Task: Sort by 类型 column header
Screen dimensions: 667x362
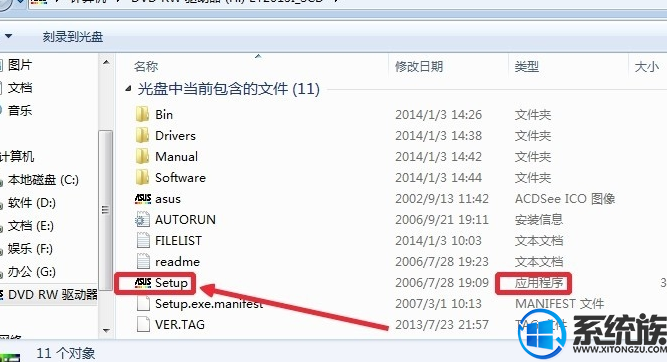Action: 527,66
